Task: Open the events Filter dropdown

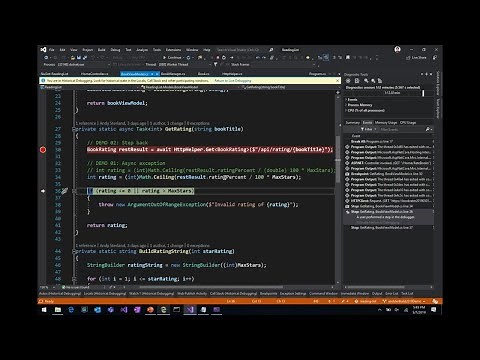Action: click(368, 129)
